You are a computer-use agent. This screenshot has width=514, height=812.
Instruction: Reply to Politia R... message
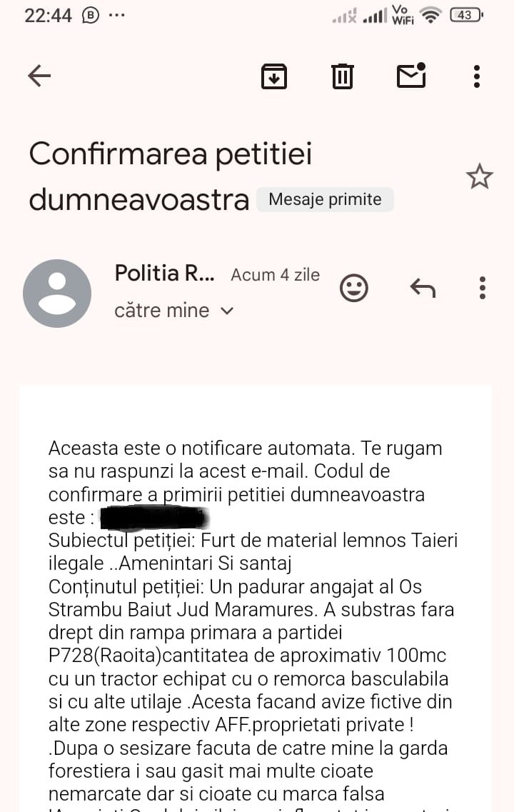(423, 288)
